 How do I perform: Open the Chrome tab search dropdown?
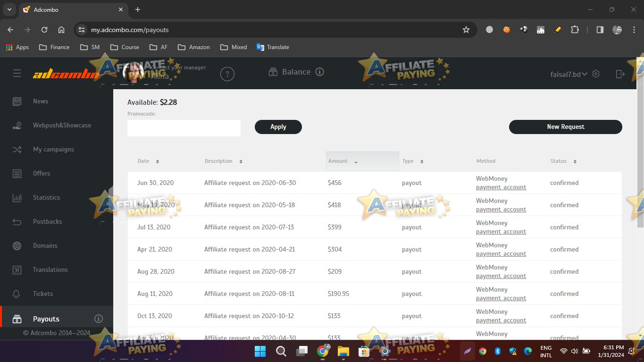point(9,9)
